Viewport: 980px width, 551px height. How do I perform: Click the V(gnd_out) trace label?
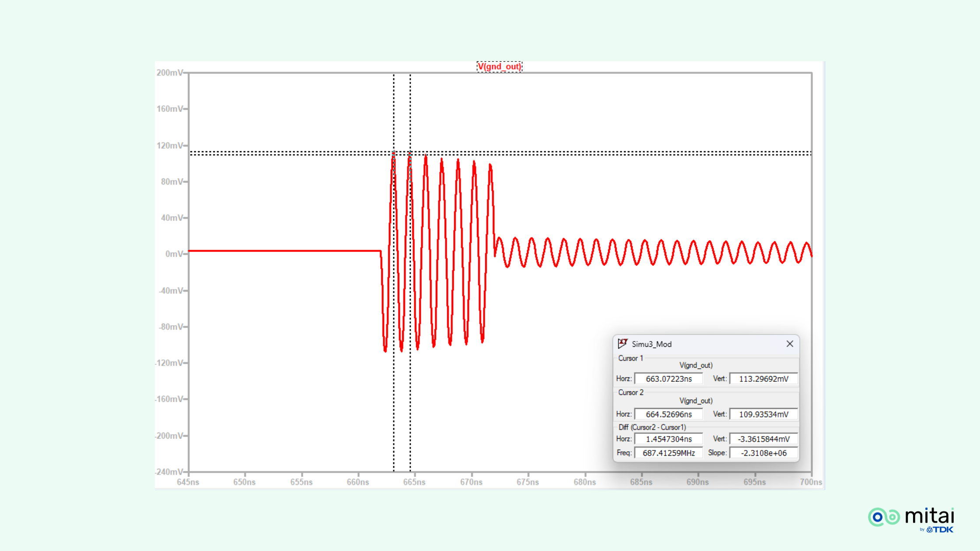[x=499, y=66]
